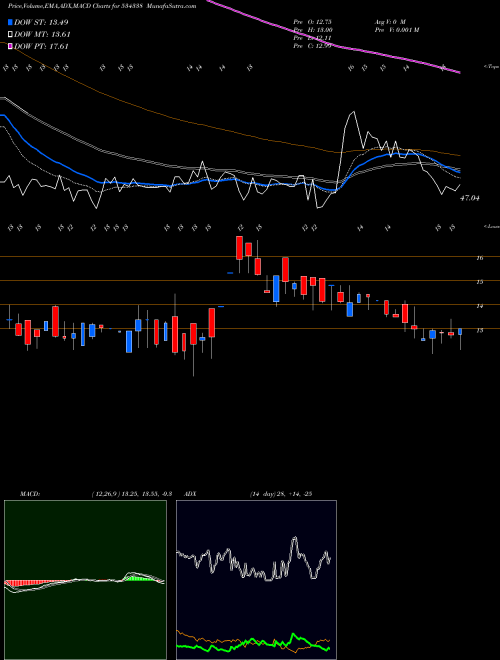Click the 'Pre C: 12.99' close value
Viewport: 500px width, 660px height.
coord(313,46)
